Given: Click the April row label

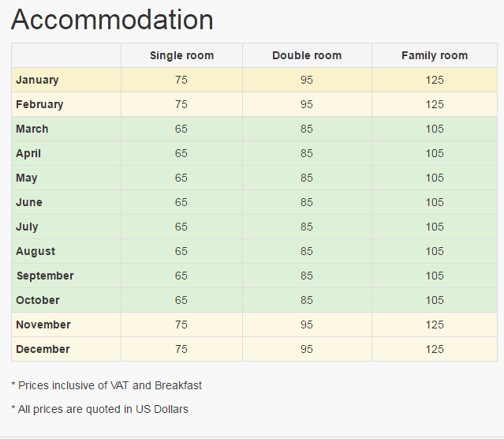Looking at the screenshot, I should [x=28, y=153].
